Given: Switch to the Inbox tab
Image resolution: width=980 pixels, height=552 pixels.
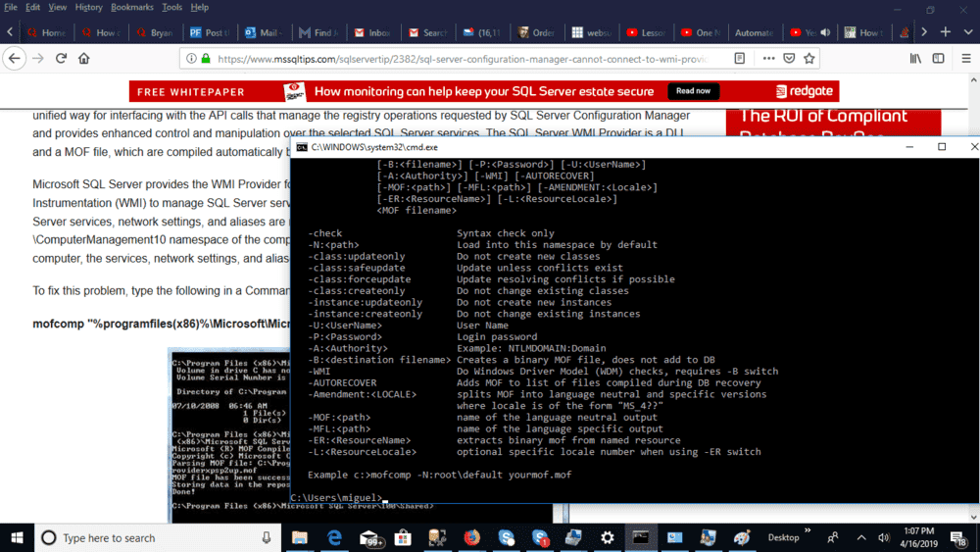Looking at the screenshot, I should pyautogui.click(x=371, y=32).
